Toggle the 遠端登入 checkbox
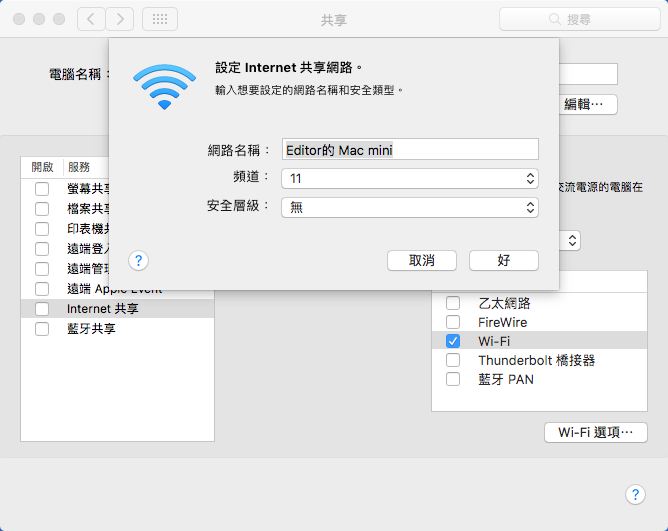 42,249
